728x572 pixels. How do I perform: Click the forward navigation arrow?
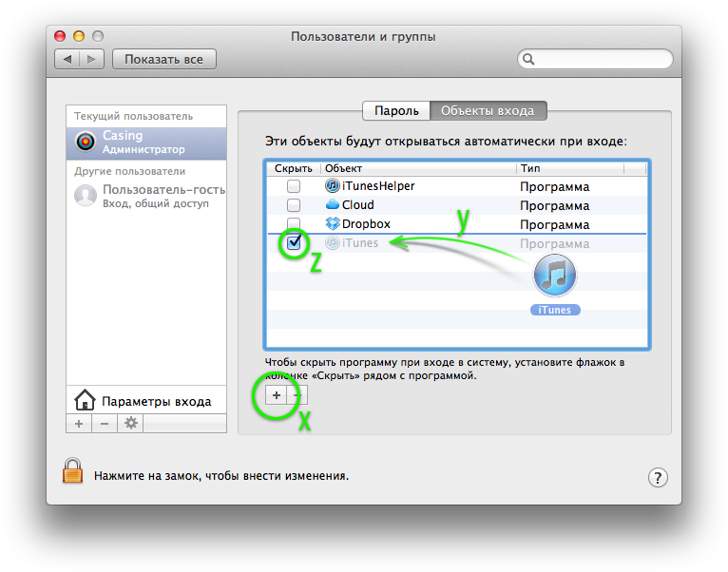[91, 59]
